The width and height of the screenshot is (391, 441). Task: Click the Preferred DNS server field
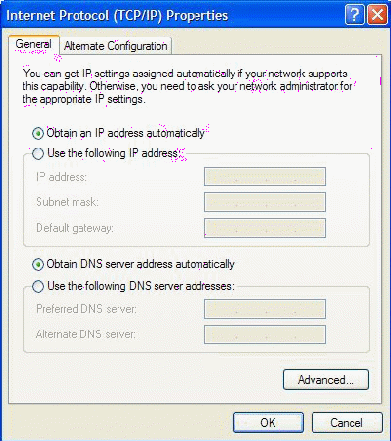pyautogui.click(x=265, y=309)
